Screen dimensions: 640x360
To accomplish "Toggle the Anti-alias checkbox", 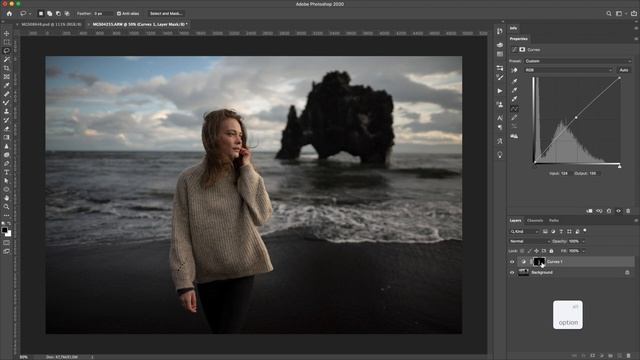I will point(119,13).
